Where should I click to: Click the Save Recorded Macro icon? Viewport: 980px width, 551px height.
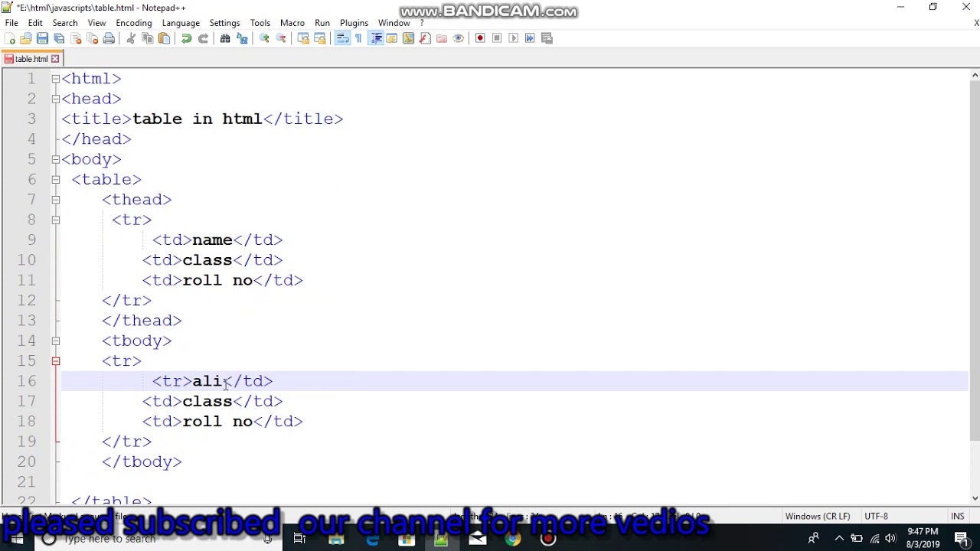tap(547, 38)
